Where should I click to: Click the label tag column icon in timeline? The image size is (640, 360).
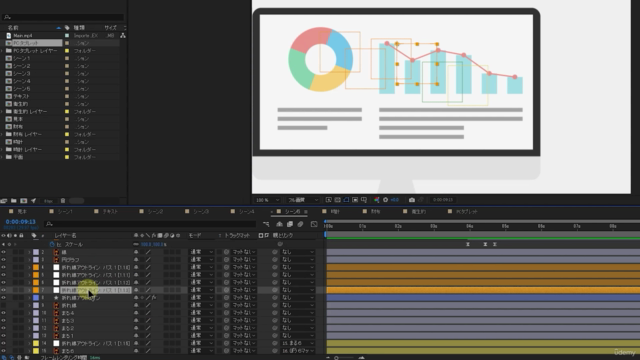34,236
